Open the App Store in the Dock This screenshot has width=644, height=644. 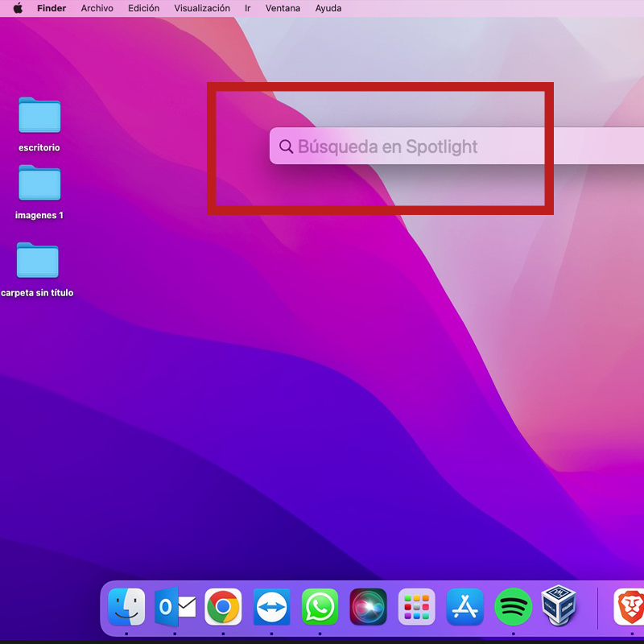464,607
